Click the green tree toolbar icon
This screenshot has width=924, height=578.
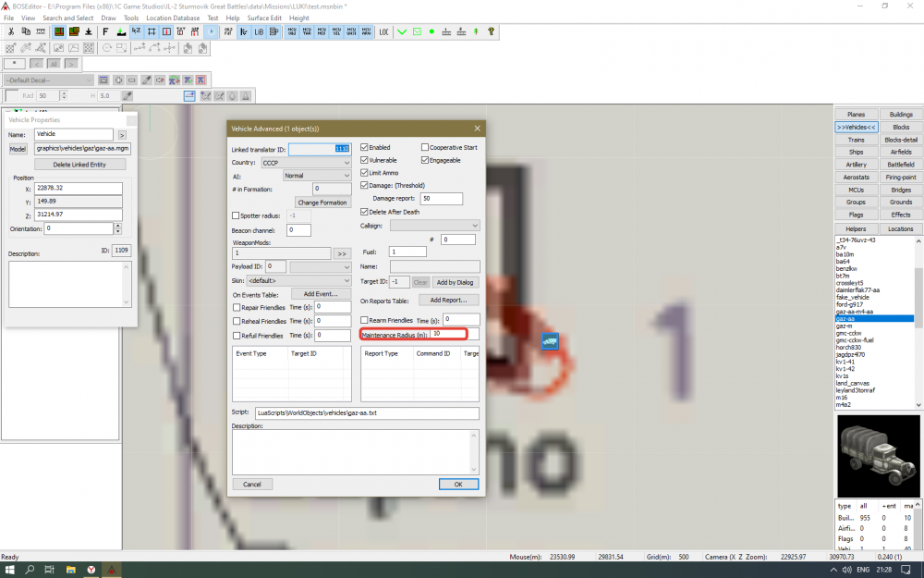click(x=476, y=31)
